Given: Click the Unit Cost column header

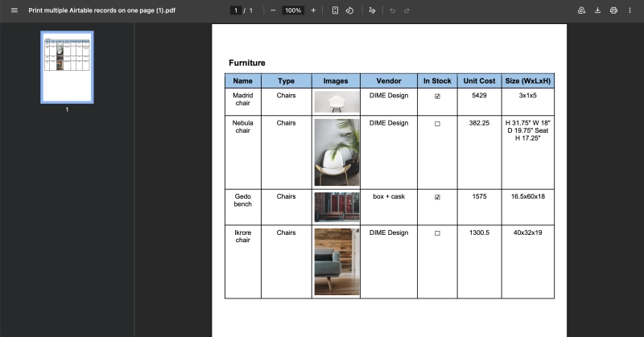Looking at the screenshot, I should coord(479,81).
